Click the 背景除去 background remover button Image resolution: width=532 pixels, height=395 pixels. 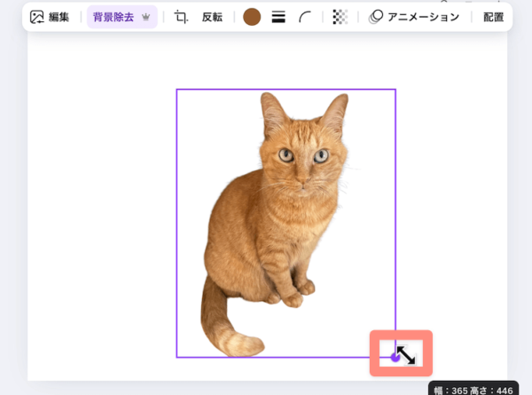pyautogui.click(x=122, y=17)
